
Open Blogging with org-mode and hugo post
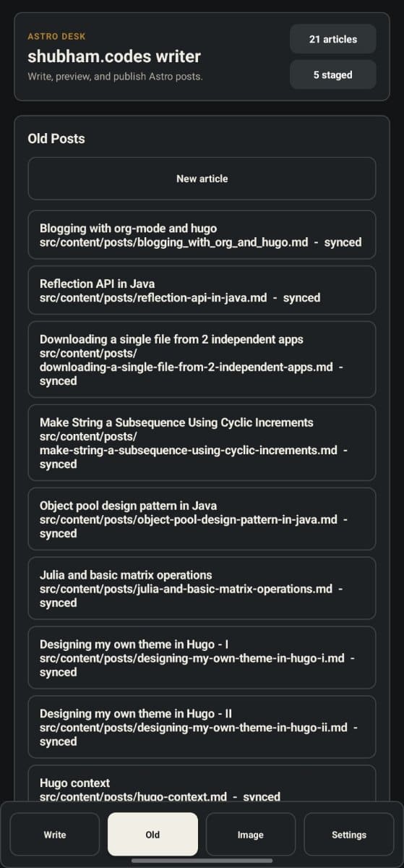[202, 234]
